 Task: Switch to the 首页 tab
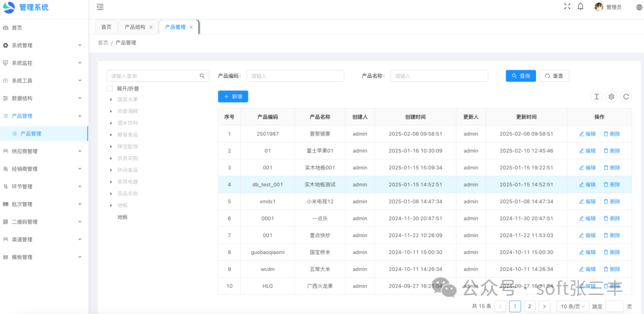tap(106, 27)
